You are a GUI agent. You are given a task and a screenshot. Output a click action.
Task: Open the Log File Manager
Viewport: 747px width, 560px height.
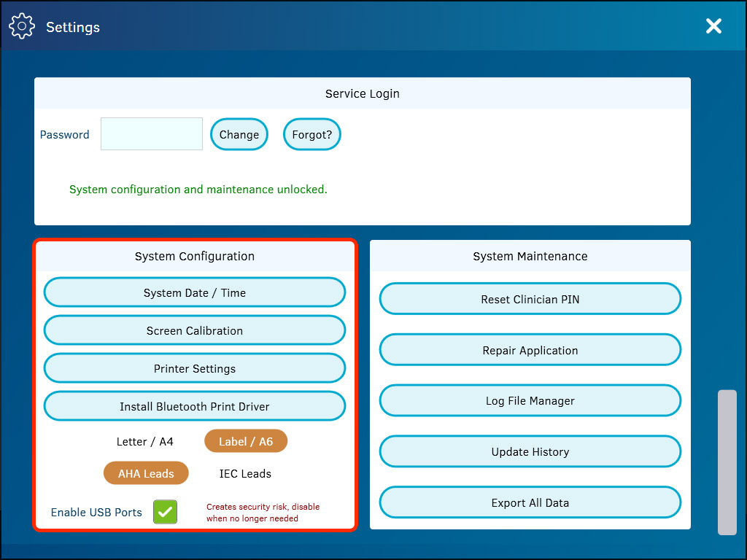coord(530,400)
